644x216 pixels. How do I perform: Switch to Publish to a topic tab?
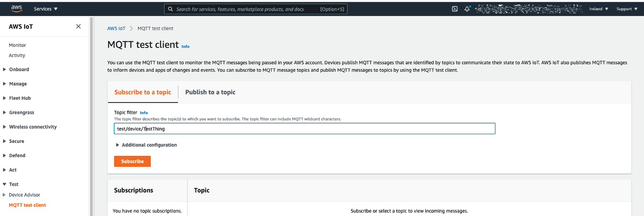pos(210,92)
